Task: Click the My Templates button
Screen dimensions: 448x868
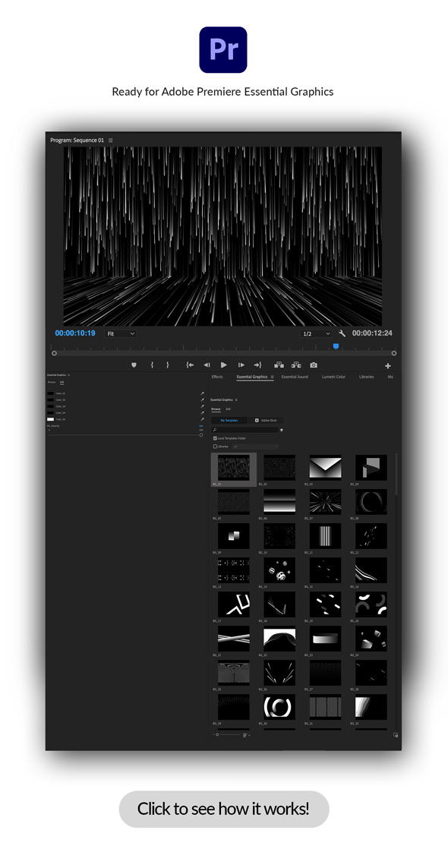Action: (229, 421)
